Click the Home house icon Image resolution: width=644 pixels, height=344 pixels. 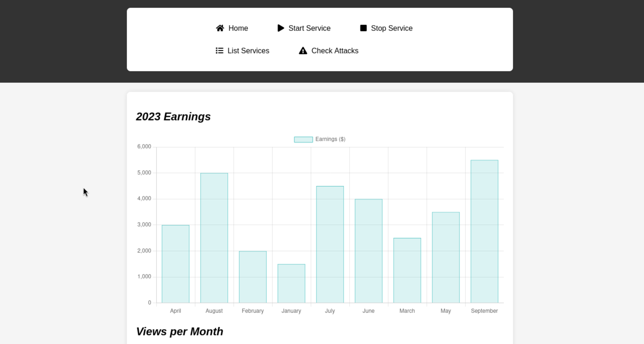(x=220, y=28)
